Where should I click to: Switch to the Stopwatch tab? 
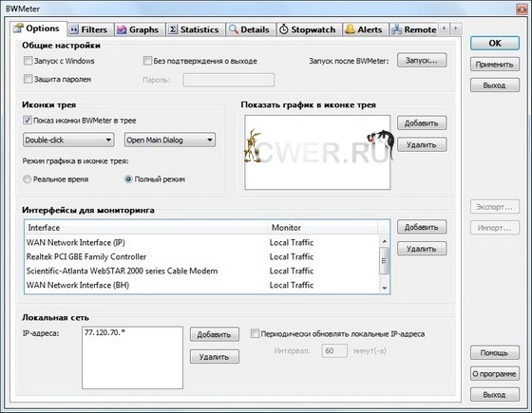310,29
